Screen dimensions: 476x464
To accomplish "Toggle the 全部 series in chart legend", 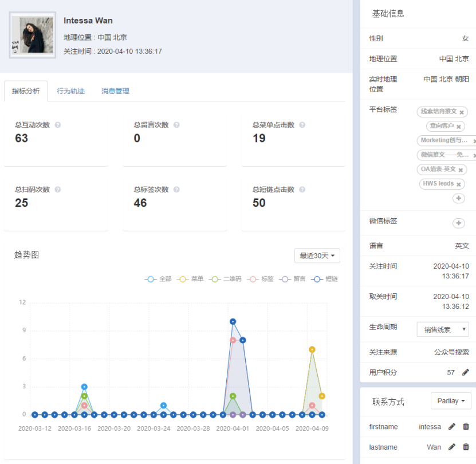I will (159, 279).
